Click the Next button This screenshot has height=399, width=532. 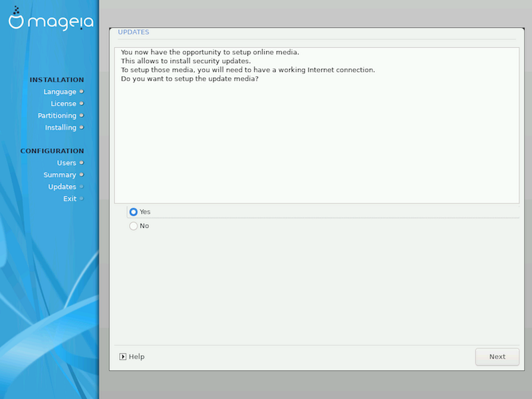click(497, 356)
